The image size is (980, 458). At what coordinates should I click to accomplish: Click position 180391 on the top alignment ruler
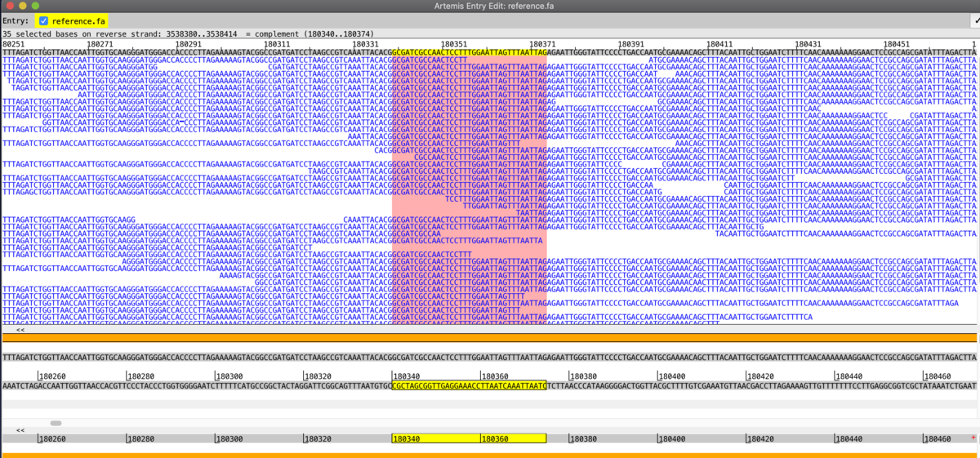(631, 44)
